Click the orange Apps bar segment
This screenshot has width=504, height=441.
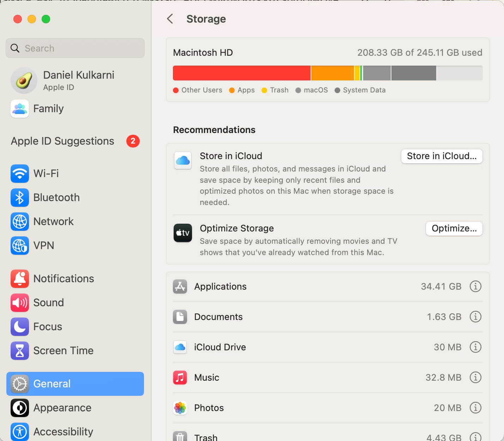click(333, 73)
